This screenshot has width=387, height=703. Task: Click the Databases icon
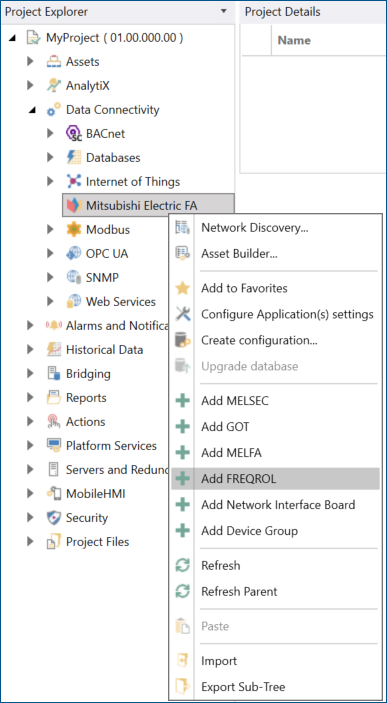pos(74,157)
